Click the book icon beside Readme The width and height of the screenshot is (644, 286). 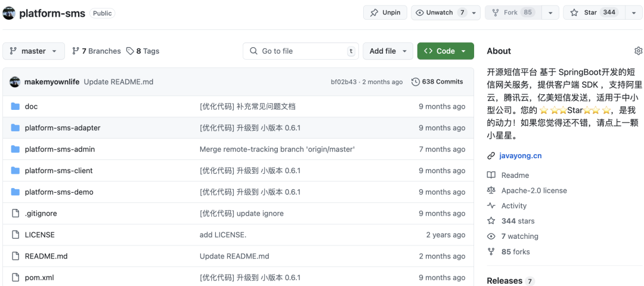[x=491, y=176]
